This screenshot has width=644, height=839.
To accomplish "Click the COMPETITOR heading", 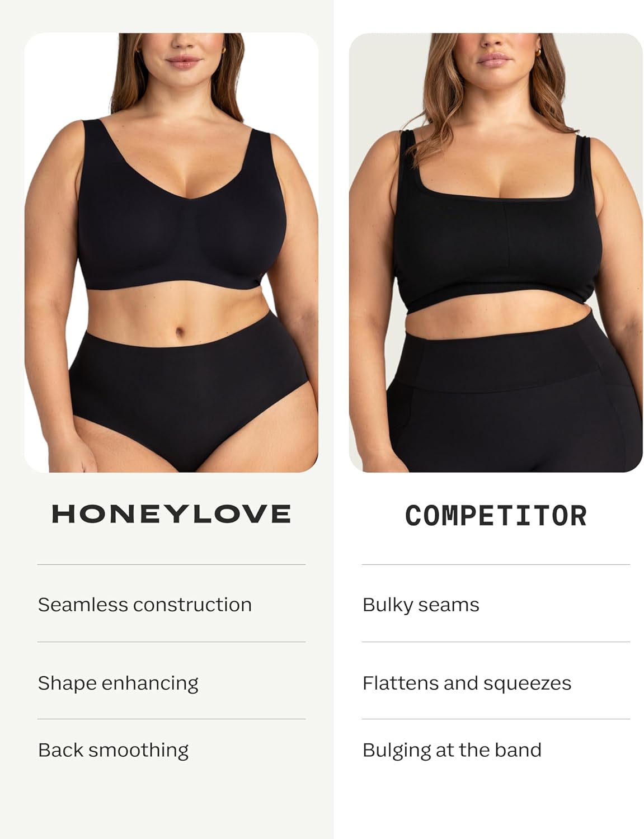I will pyautogui.click(x=496, y=516).
